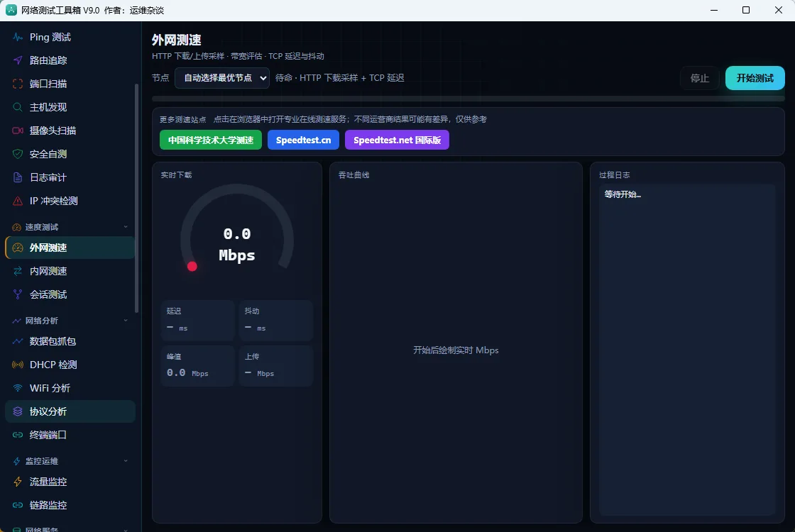Open the Ping 测试 page
This screenshot has width=795, height=532.
[x=70, y=37]
